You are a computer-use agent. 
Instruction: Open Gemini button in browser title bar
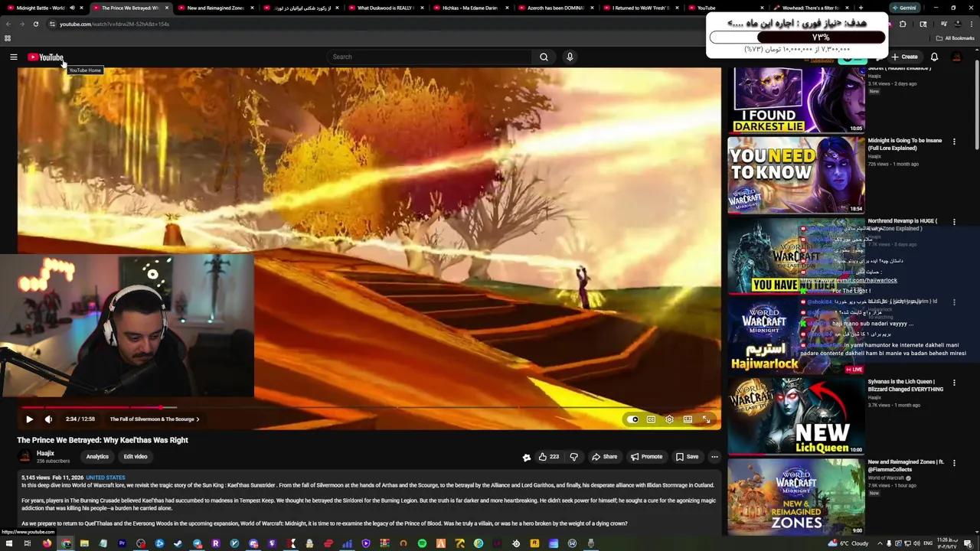pyautogui.click(x=906, y=8)
